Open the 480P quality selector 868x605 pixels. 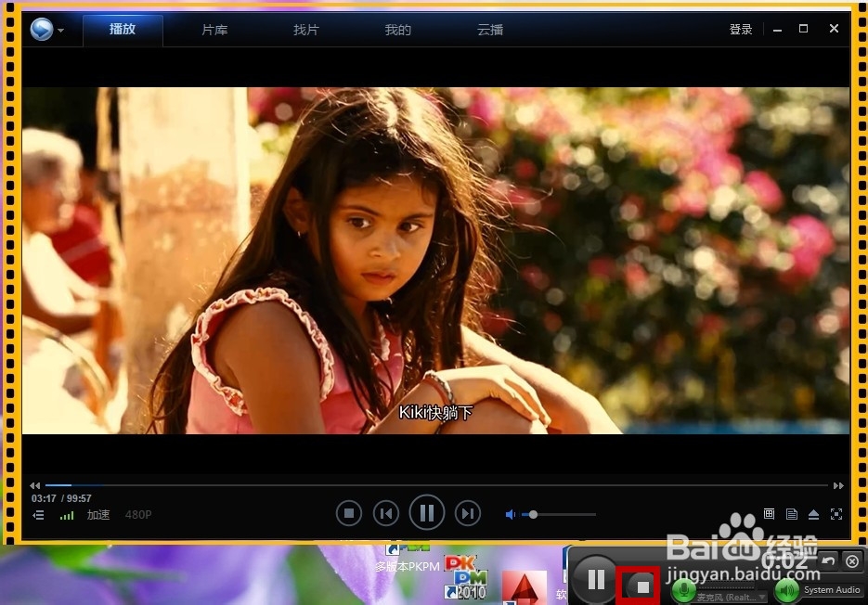tap(138, 515)
